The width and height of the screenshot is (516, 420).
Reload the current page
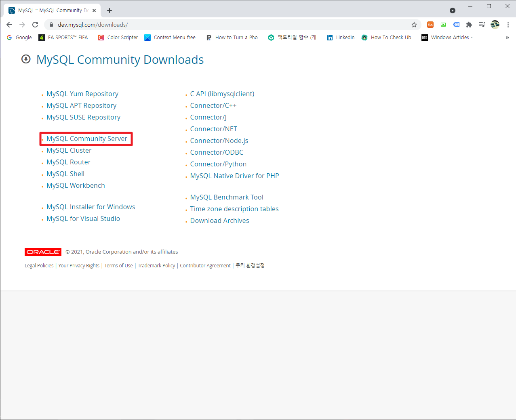pyautogui.click(x=35, y=25)
